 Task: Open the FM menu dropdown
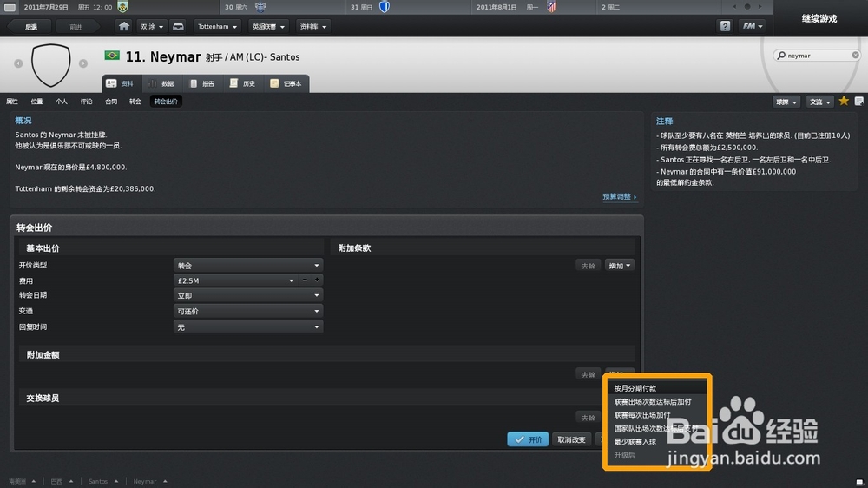click(752, 26)
